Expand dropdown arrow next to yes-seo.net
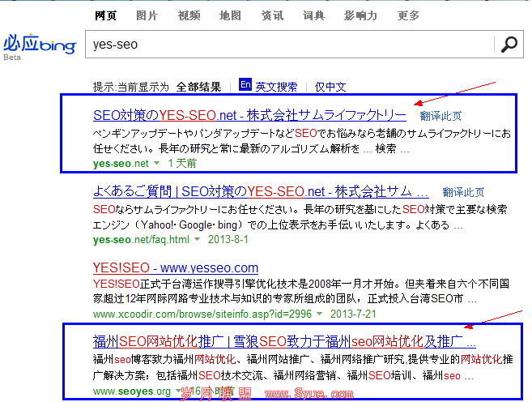The width and height of the screenshot is (532, 402). click(156, 163)
